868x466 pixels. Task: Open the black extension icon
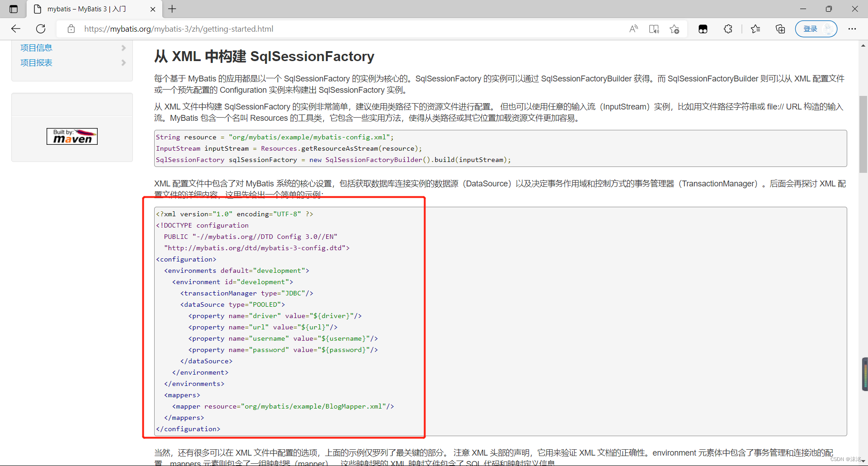(703, 29)
